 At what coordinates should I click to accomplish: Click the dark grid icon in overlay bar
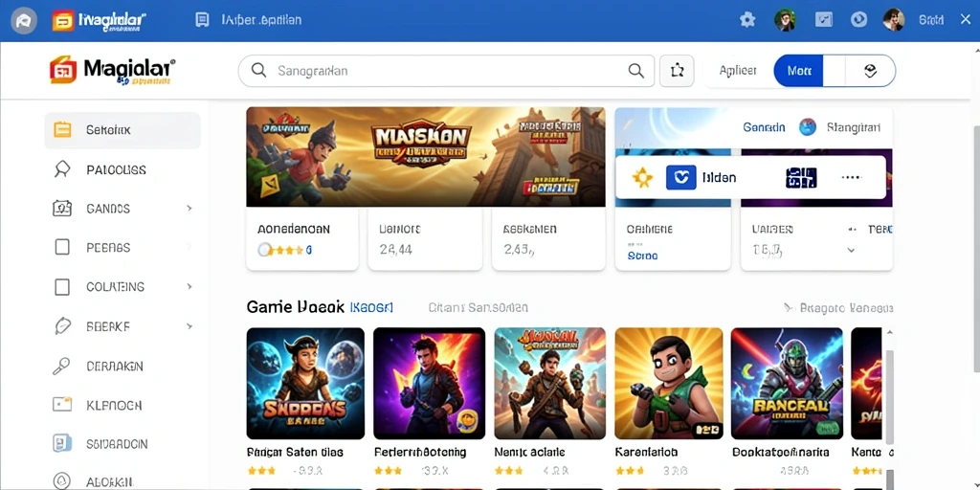pyautogui.click(x=801, y=178)
